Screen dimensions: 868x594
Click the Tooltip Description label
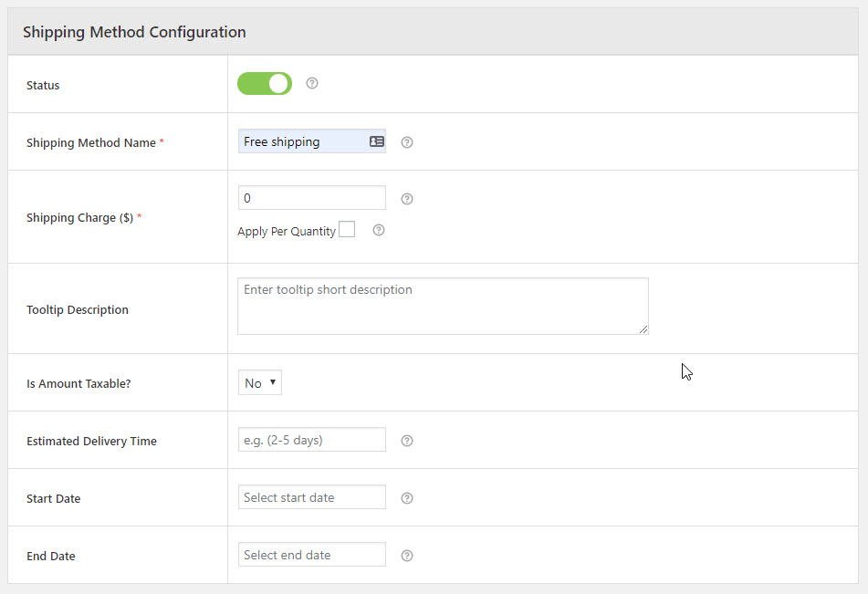[78, 310]
